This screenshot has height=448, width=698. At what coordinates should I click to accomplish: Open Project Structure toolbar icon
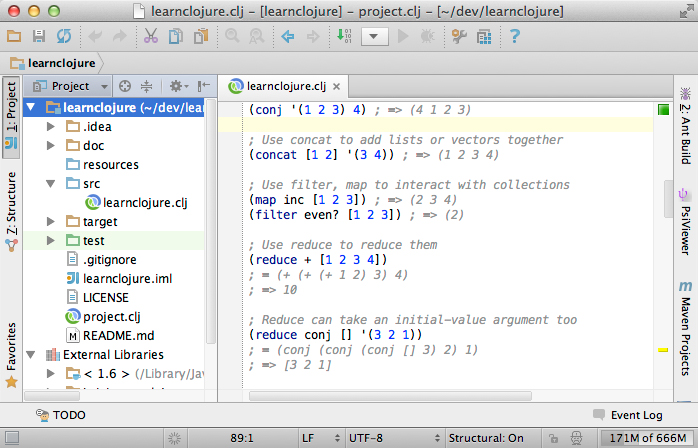484,37
